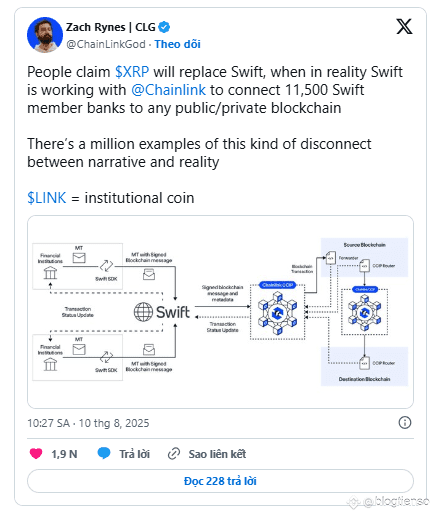
Task: Open the $XRP cashtag link
Action: [132, 72]
